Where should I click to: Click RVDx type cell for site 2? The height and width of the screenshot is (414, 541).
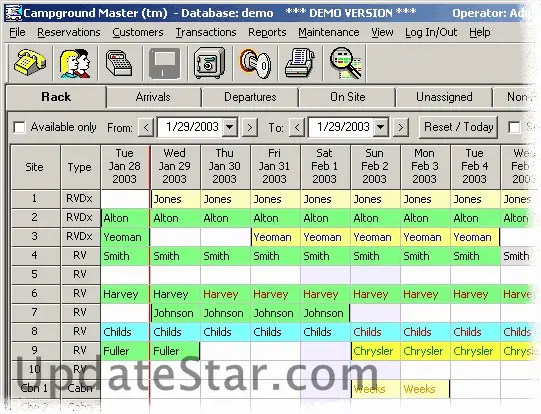(x=80, y=218)
